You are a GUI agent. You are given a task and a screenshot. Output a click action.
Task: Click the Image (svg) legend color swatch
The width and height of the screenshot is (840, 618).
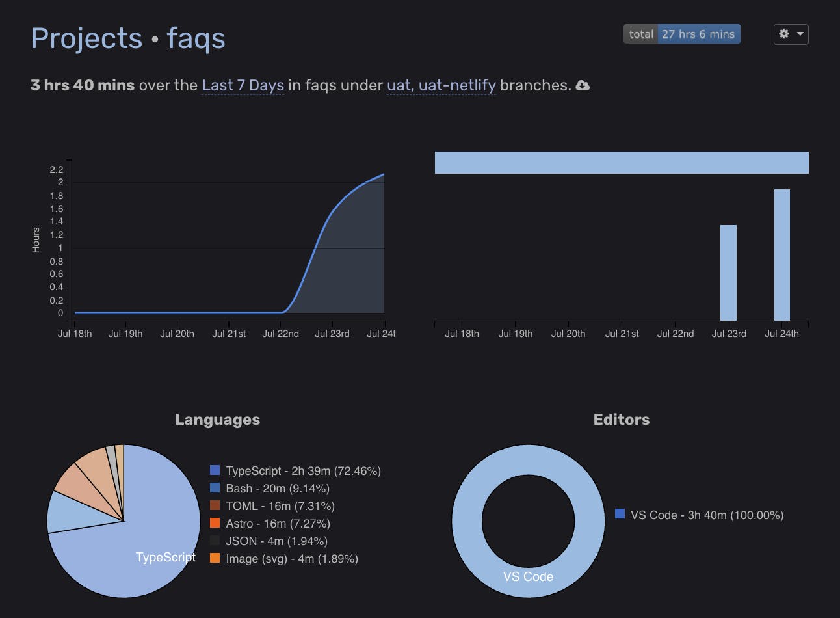(x=215, y=558)
